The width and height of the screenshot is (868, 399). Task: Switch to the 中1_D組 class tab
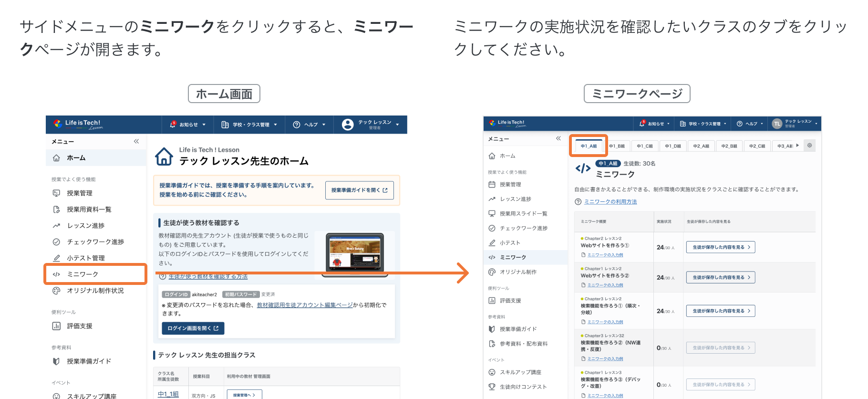click(x=673, y=146)
